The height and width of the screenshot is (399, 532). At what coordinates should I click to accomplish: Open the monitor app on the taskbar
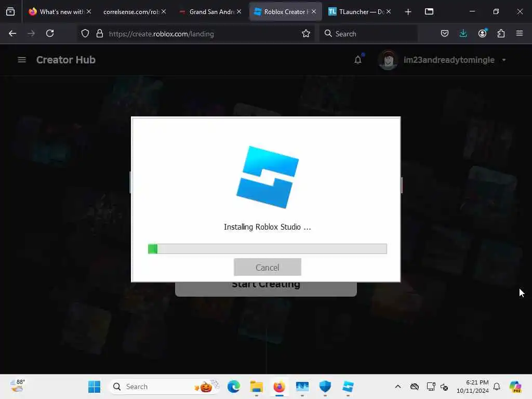(302, 387)
